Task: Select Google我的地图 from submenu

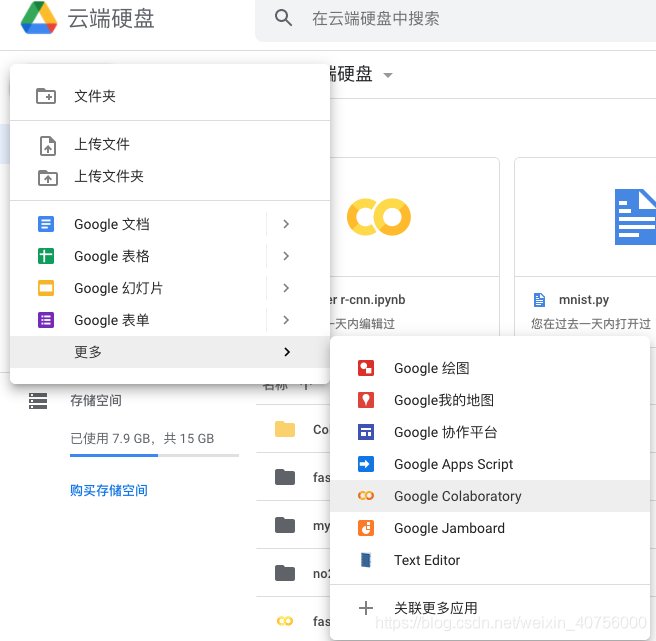Action: click(x=490, y=400)
